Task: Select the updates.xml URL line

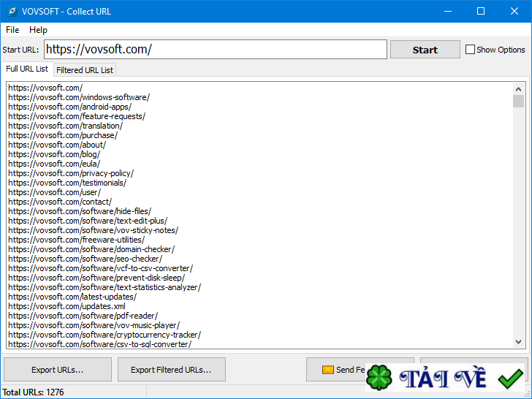Action: tap(66, 306)
